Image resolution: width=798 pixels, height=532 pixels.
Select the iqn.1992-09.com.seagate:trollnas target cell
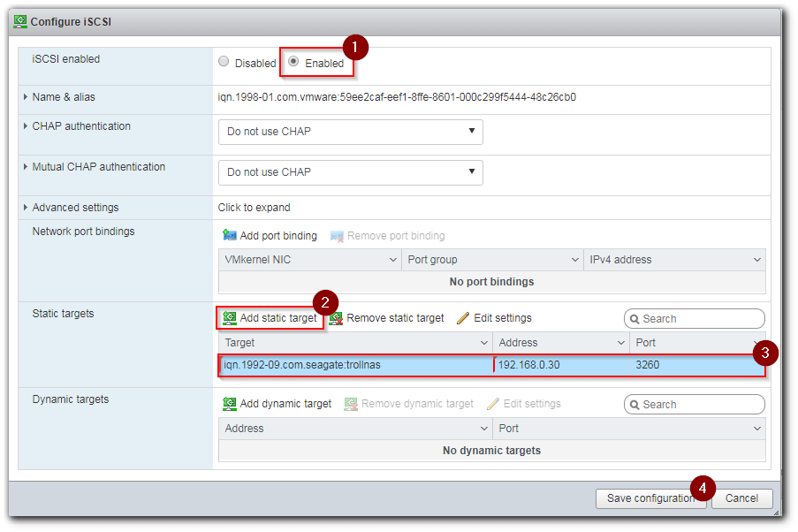[x=356, y=365]
